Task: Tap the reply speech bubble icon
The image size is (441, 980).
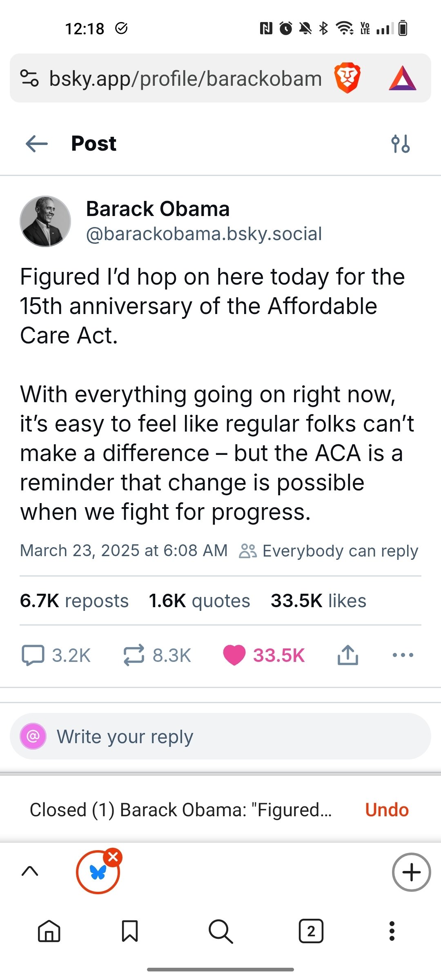Action: [x=33, y=655]
